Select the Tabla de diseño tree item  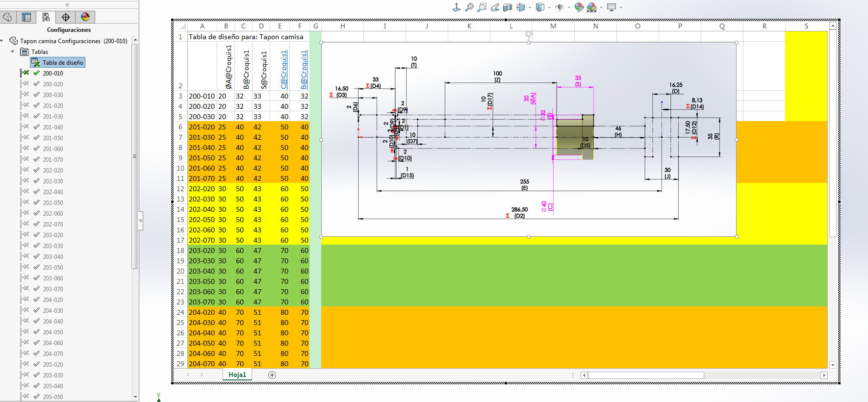58,62
